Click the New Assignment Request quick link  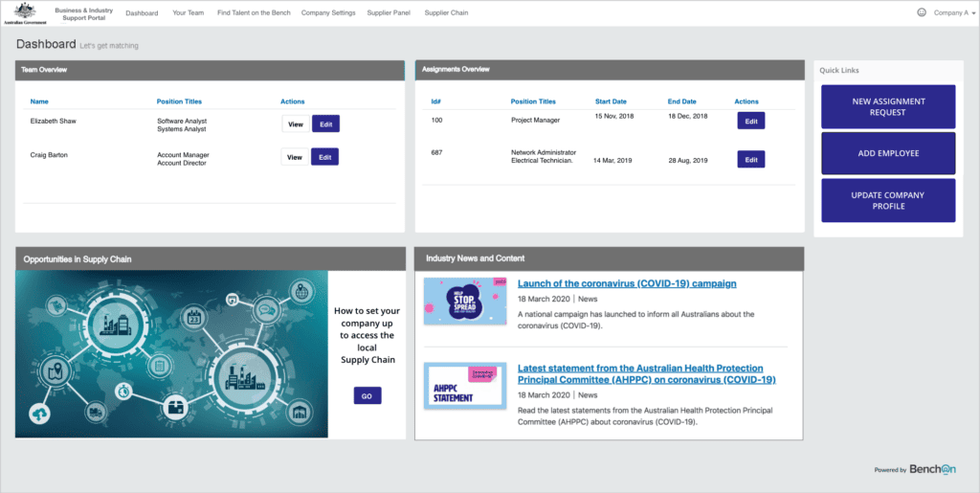[887, 106]
